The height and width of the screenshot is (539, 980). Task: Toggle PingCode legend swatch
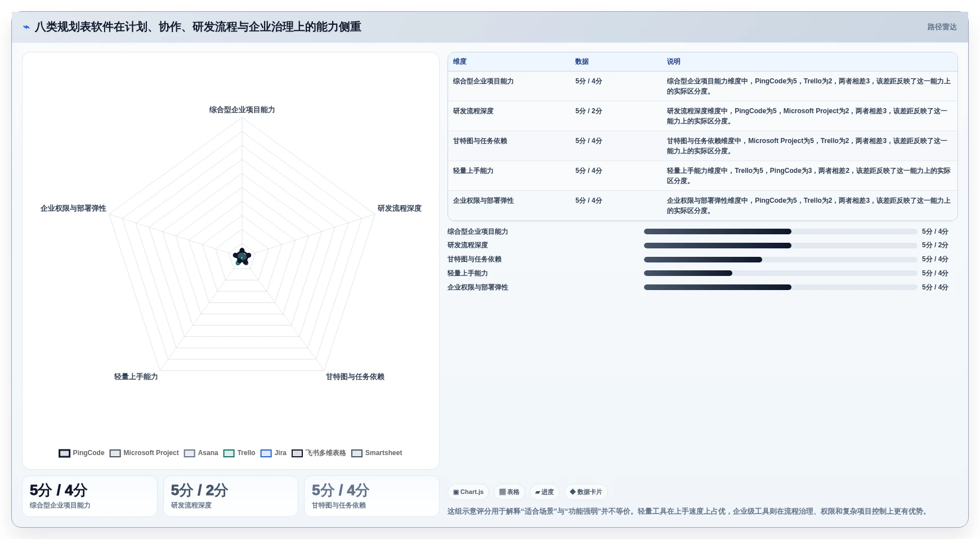[65, 453]
